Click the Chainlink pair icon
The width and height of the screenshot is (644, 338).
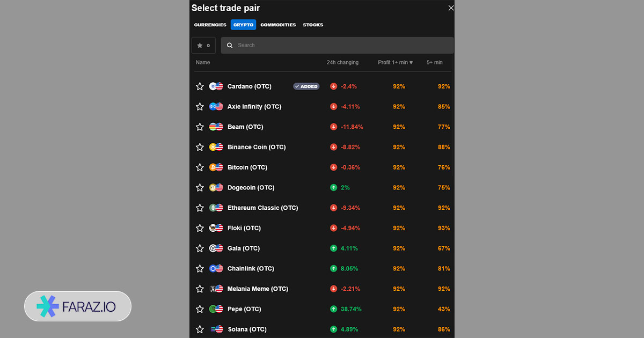tap(216, 269)
